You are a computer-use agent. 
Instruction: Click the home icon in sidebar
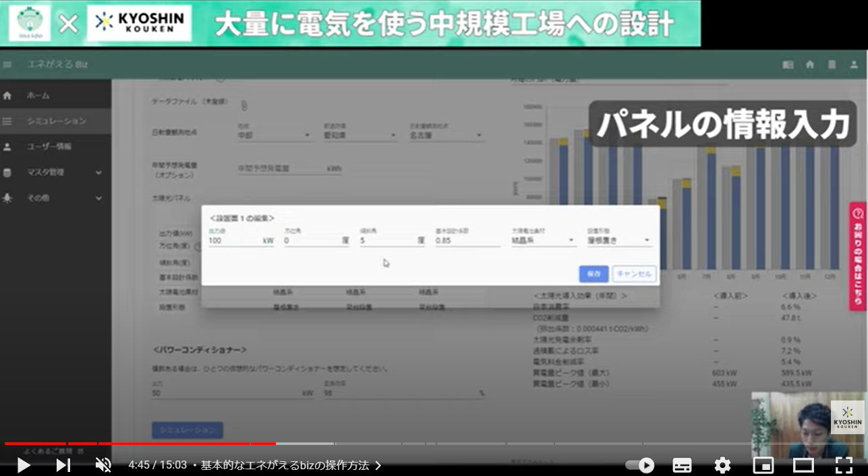point(7,96)
